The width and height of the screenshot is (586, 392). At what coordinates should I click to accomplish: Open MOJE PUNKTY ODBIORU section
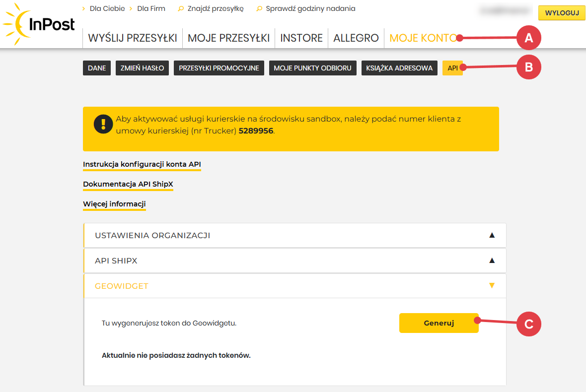pos(312,68)
